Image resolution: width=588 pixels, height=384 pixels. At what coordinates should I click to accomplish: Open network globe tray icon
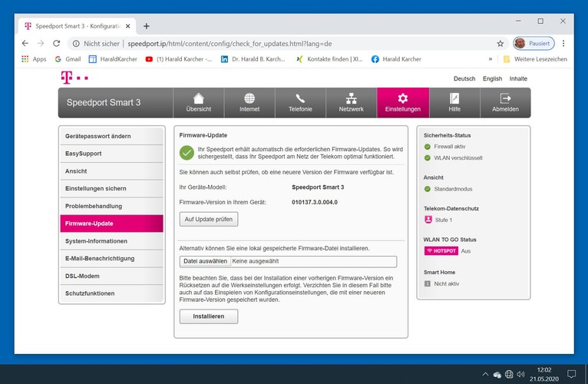click(509, 374)
